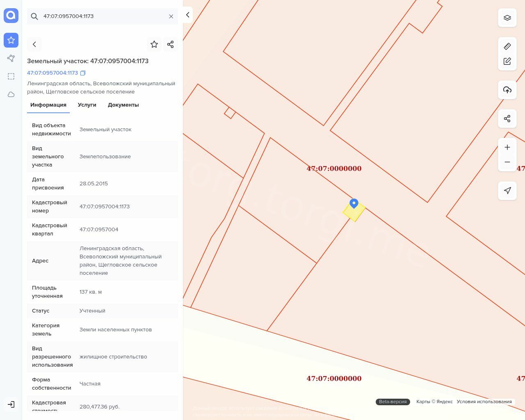The image size is (525, 420).
Task: Click the graph nodes sidebar icon
Action: 11,58
